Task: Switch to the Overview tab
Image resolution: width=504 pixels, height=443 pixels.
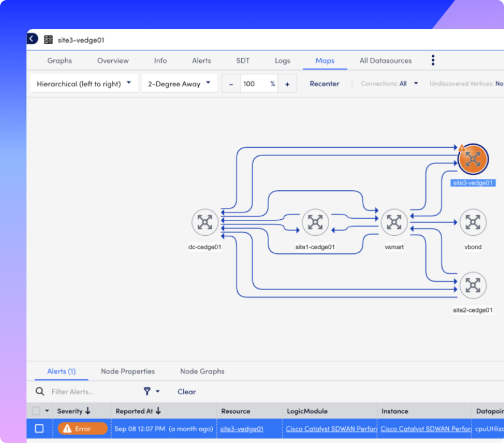Action: (x=113, y=60)
